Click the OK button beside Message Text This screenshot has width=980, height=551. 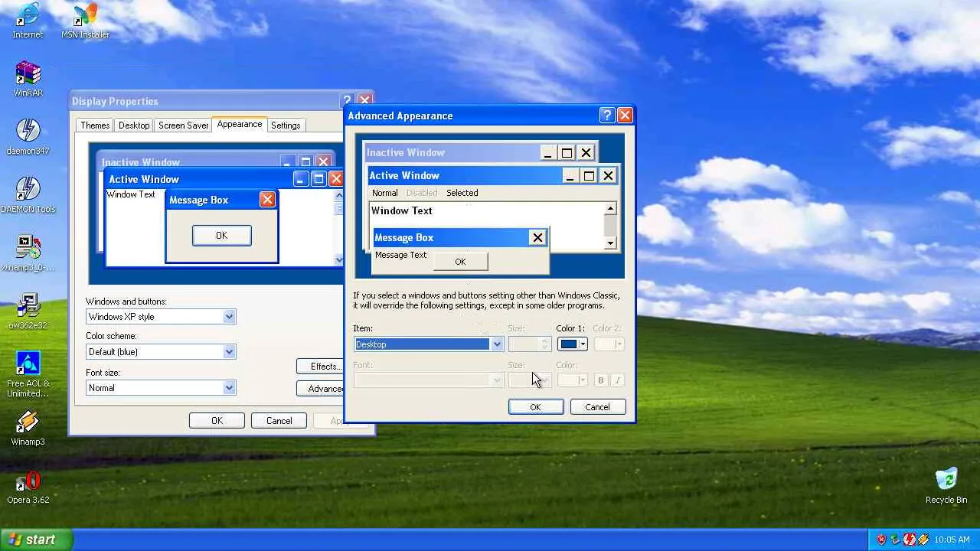click(x=460, y=262)
